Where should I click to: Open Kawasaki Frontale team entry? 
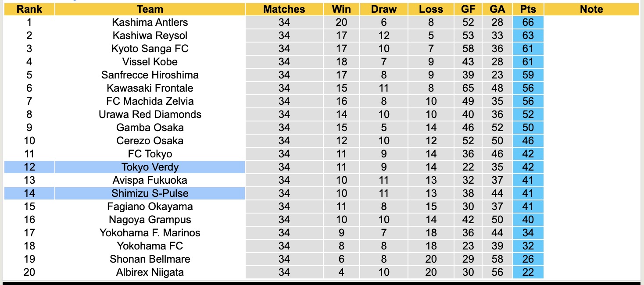(150, 88)
